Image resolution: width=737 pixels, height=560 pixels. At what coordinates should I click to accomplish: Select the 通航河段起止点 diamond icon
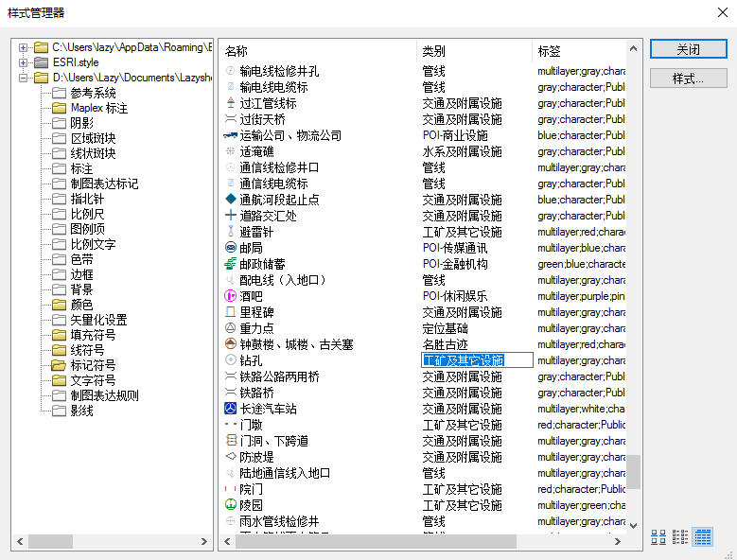[x=230, y=200]
